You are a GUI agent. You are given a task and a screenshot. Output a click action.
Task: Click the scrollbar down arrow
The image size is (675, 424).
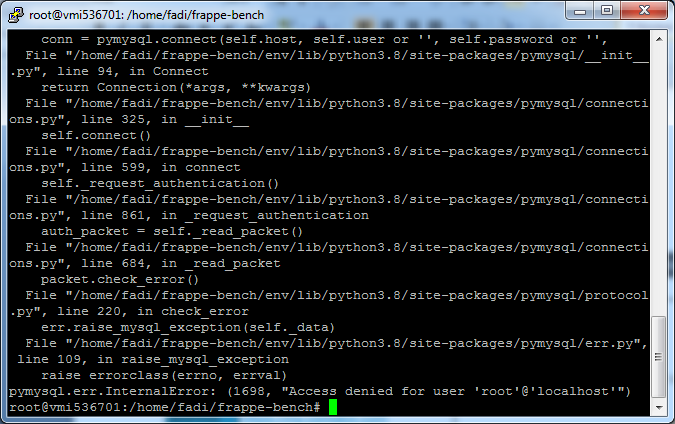pos(659,407)
